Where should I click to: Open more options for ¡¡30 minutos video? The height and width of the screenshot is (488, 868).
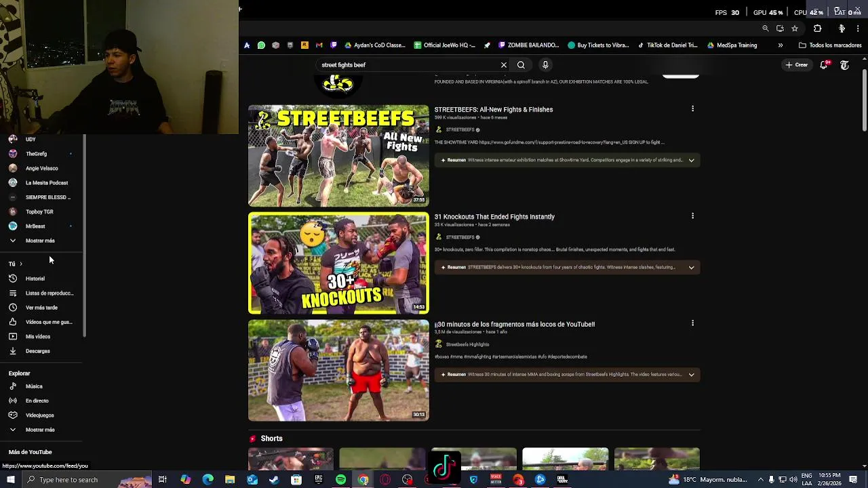692,323
